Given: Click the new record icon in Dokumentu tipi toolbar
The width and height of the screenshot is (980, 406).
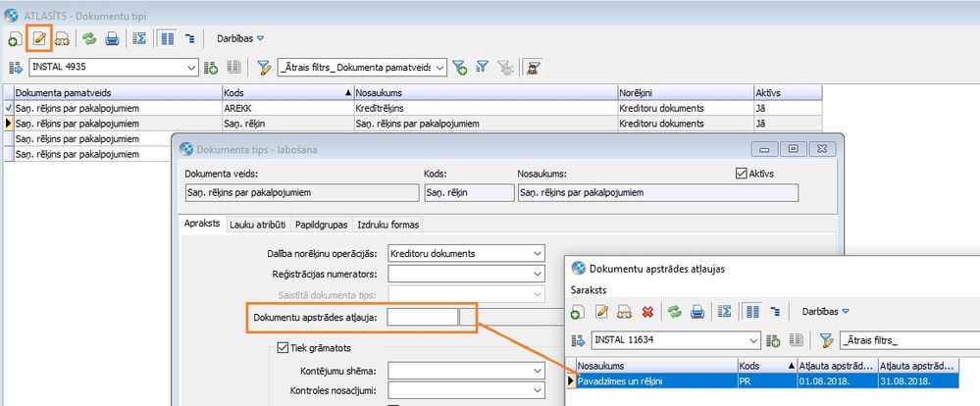Looking at the screenshot, I should 15,39.
